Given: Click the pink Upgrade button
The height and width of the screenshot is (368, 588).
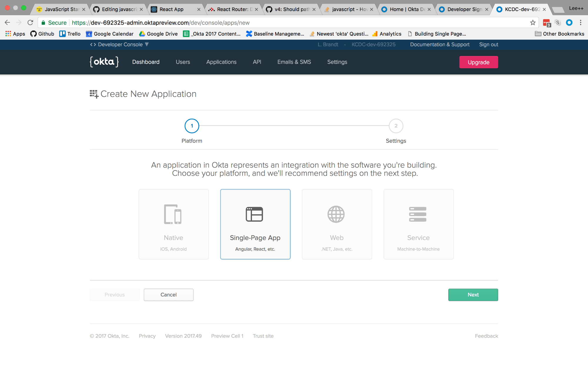Looking at the screenshot, I should tap(478, 62).
